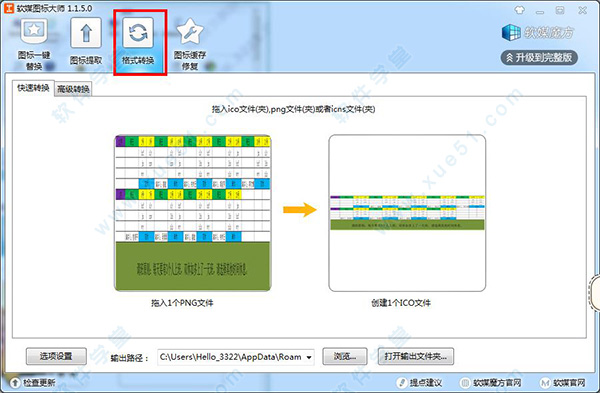Click the ICO output preview thumbnail
This screenshot has width=600, height=393.
coord(407,213)
